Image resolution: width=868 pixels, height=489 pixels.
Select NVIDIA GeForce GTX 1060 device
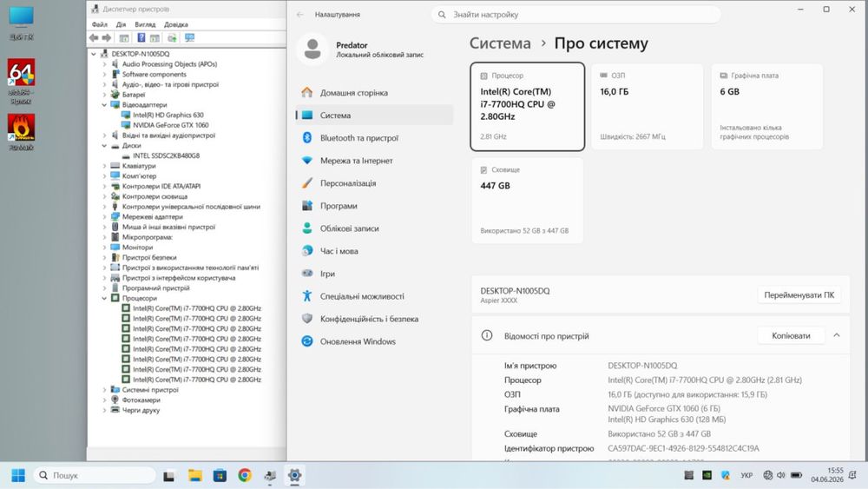point(170,125)
